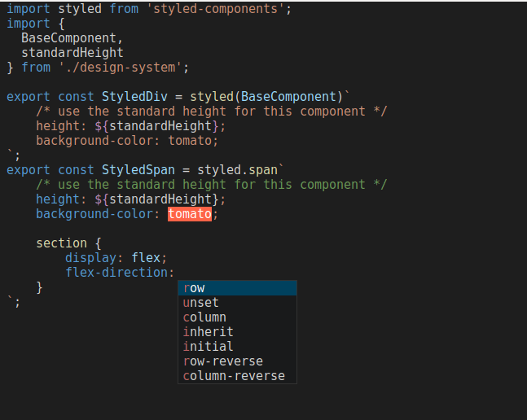Click the 'section {' selector line
The height and width of the screenshot is (420, 527).
tap(68, 243)
